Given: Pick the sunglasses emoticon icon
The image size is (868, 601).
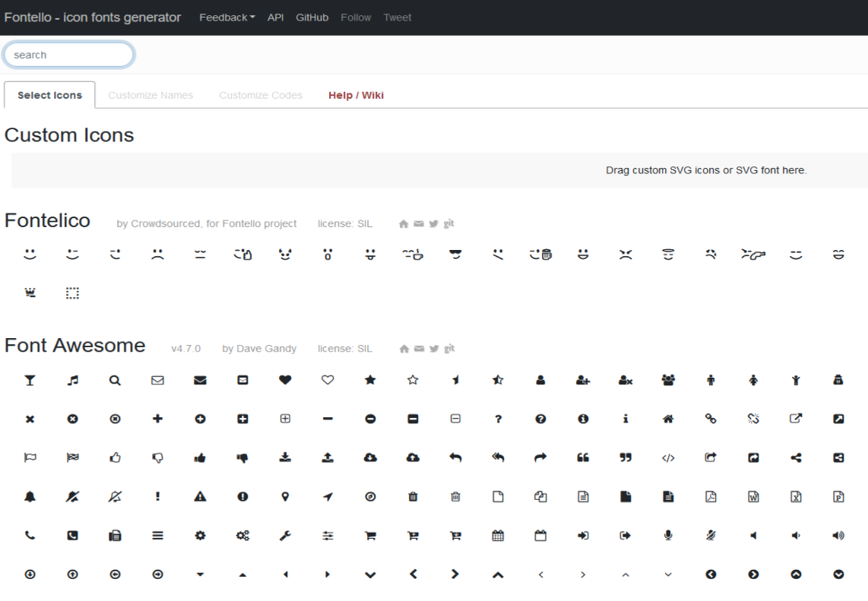Looking at the screenshot, I should tap(455, 254).
